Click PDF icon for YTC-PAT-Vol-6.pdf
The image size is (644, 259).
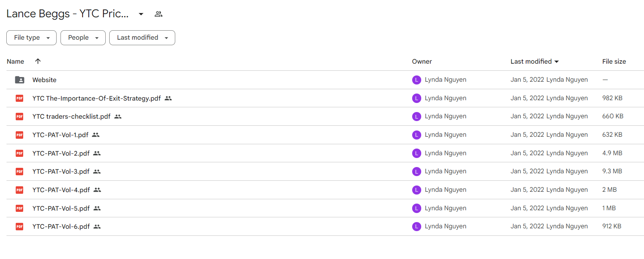tap(20, 226)
